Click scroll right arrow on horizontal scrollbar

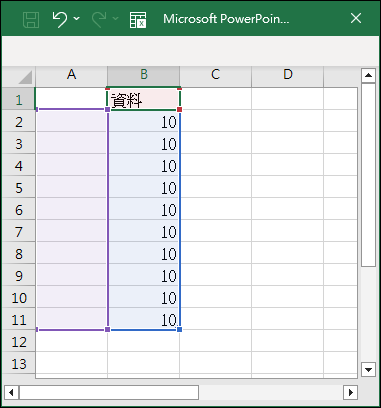[350, 392]
